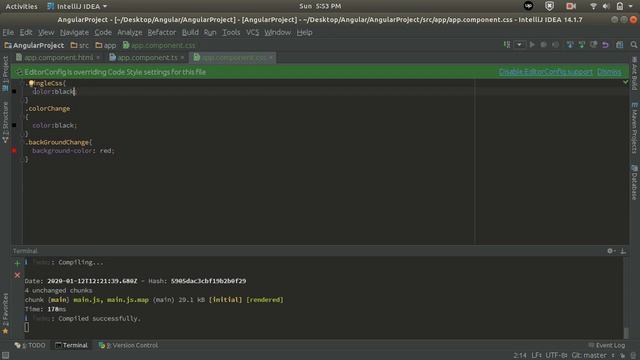Open the Version Control tool tab
This screenshot has height=360, width=640.
point(128,345)
